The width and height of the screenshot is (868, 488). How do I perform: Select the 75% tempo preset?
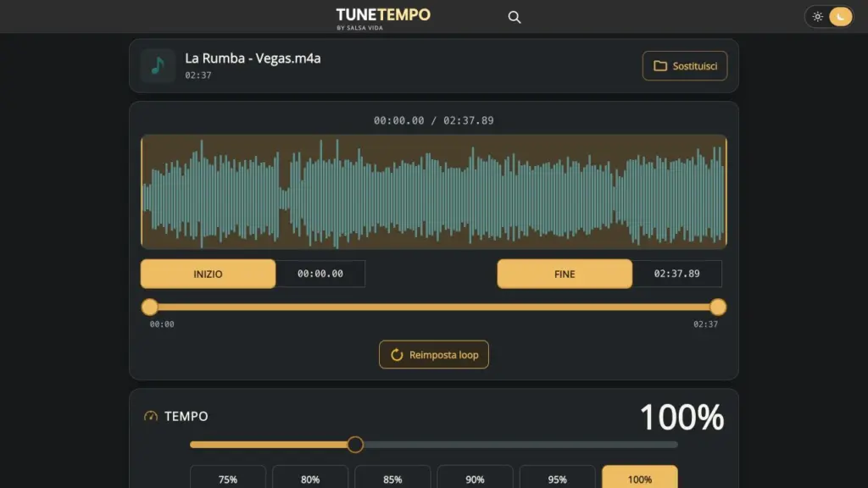pos(227,478)
